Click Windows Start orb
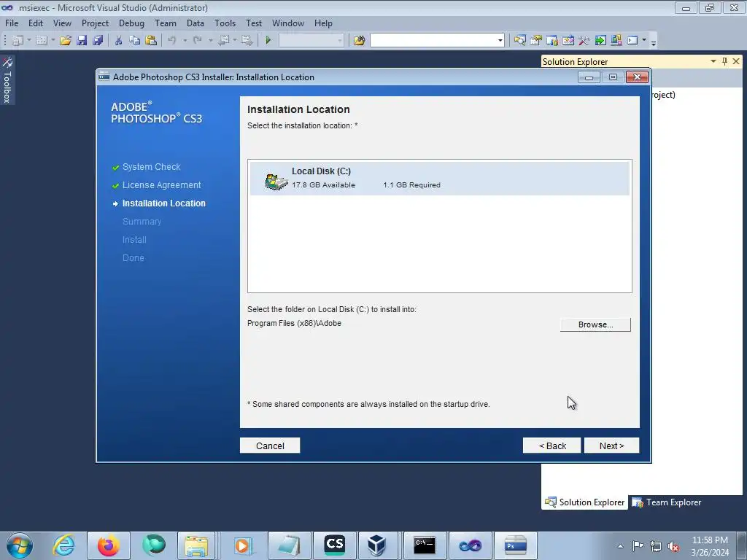The height and width of the screenshot is (560, 747). coord(20,545)
